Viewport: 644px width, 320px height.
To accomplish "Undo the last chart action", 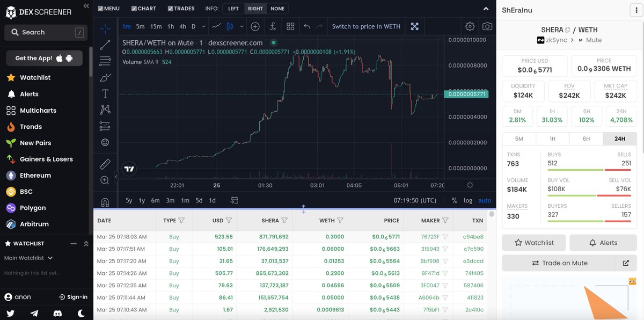I will coord(307,26).
